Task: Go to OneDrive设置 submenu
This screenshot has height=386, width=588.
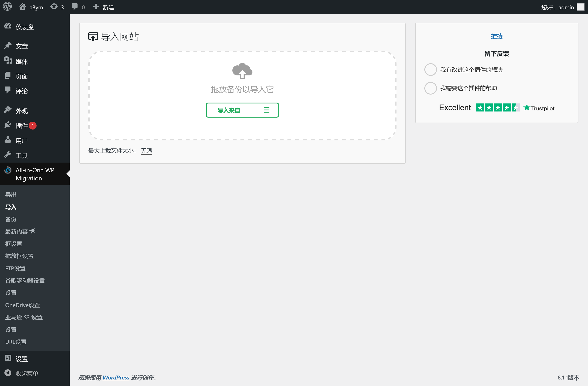Action: pos(22,305)
